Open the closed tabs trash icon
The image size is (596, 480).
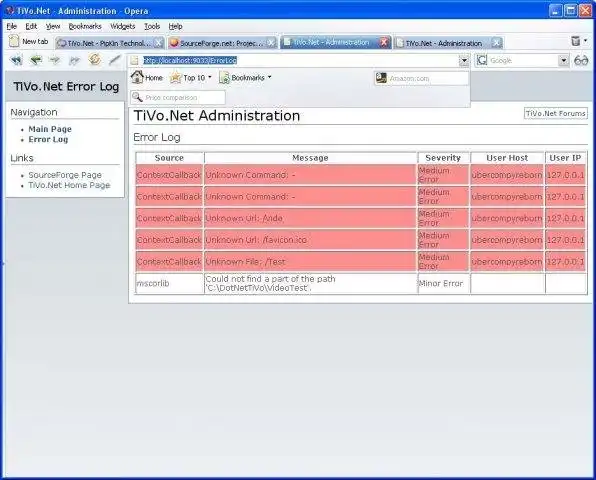pos(576,41)
